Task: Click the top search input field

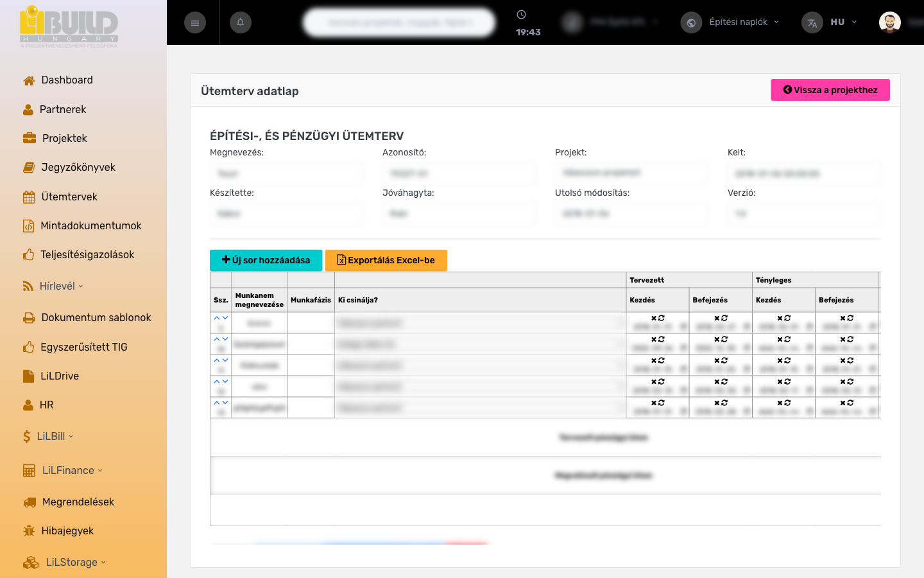Action: (399, 22)
